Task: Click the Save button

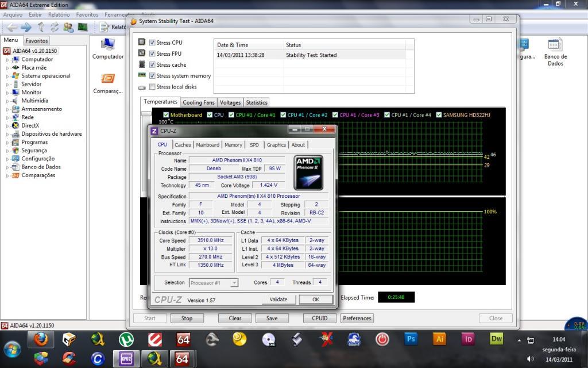Action: [272, 318]
